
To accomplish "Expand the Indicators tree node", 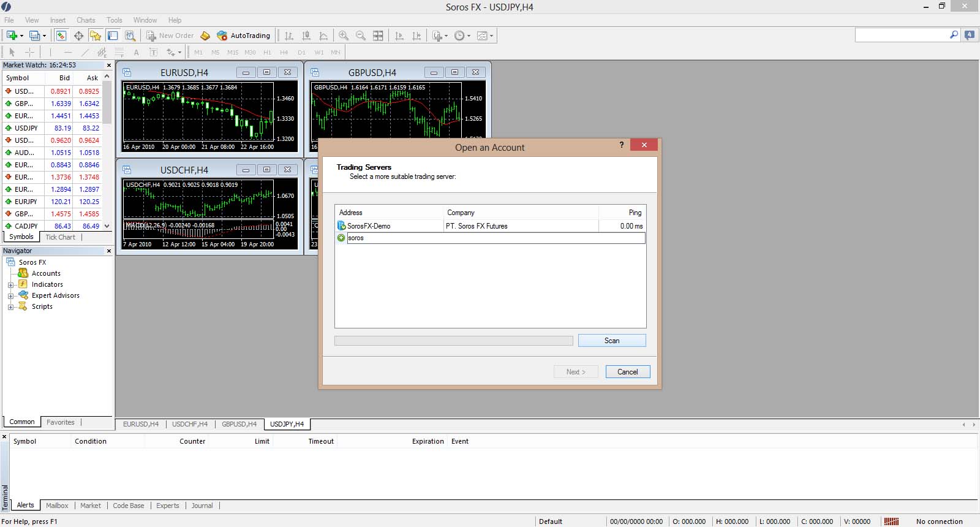I will click(10, 285).
